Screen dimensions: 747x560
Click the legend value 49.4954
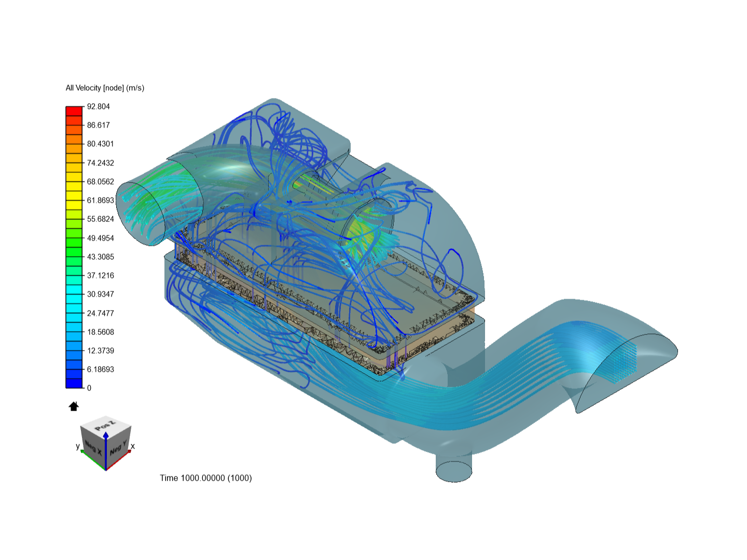pos(100,238)
